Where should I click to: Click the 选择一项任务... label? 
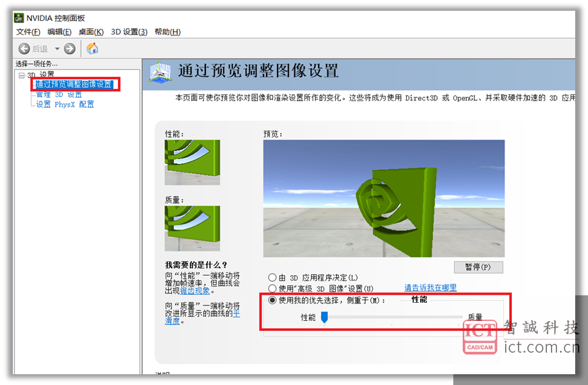coord(36,64)
